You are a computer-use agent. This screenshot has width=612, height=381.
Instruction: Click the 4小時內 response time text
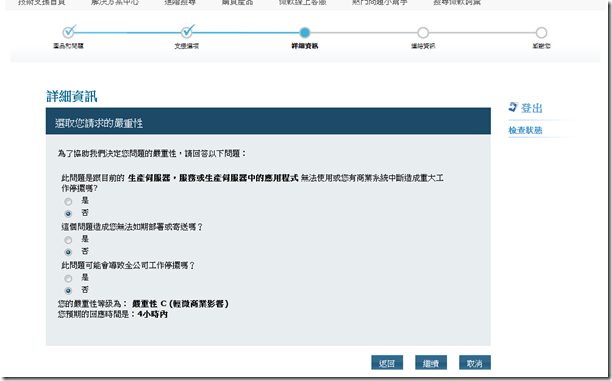tap(153, 314)
